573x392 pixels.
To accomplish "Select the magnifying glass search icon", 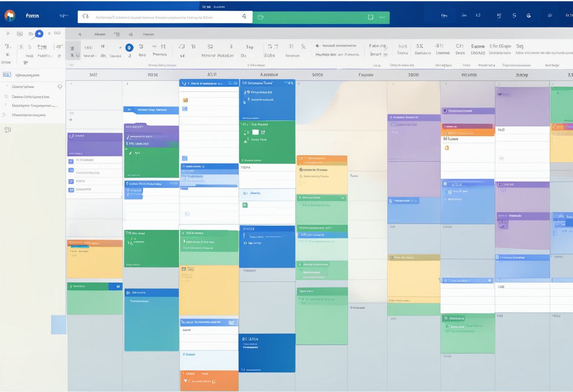I will (x=85, y=16).
